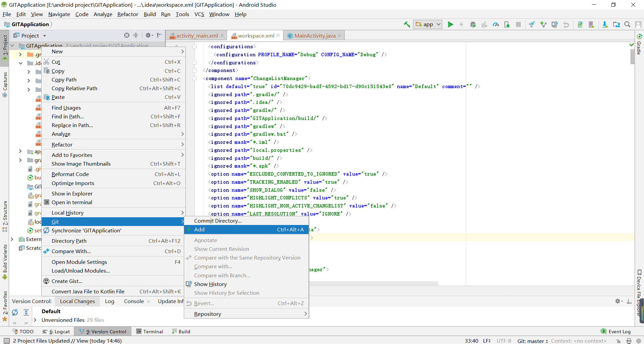644x344 pixels.
Task: Open the Event Log
Action: tap(619, 331)
